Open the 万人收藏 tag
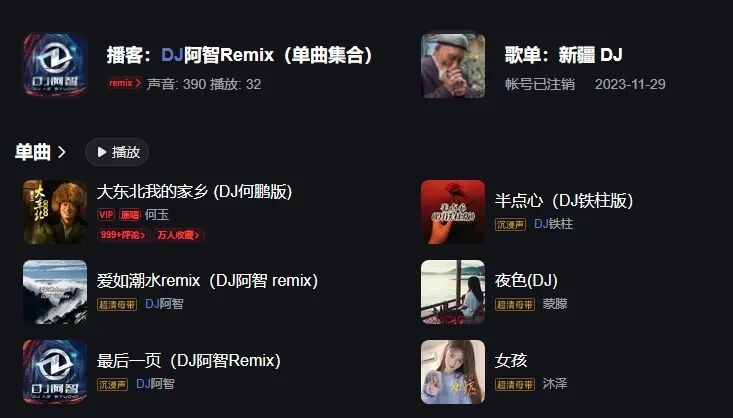Viewport: 733px width, 418px height. (x=179, y=235)
